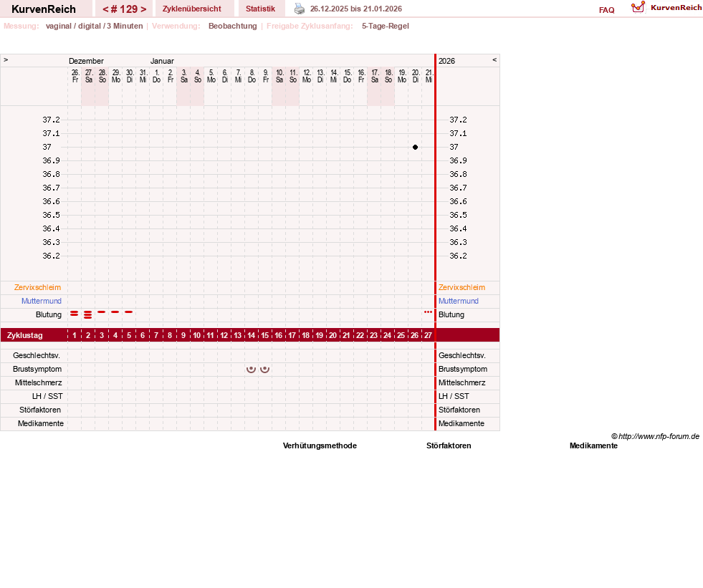This screenshot has width=703, height=588.
Task: Open the Zyklenübersicht tab
Action: click(192, 9)
